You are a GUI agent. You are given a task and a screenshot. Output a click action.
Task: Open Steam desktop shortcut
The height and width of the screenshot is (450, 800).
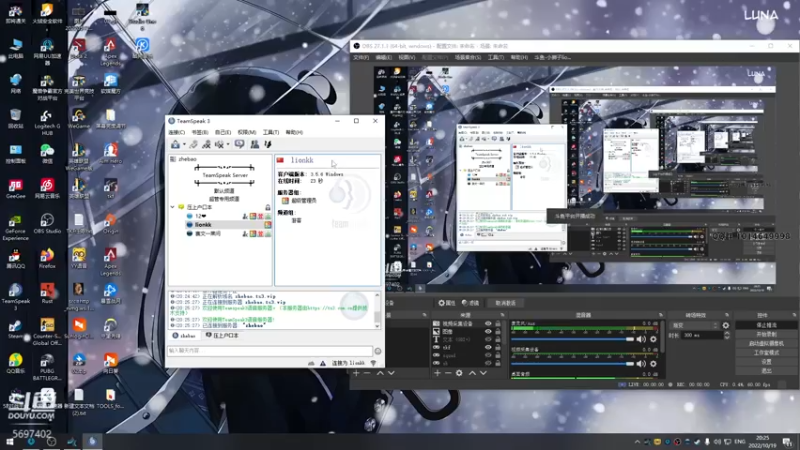[15, 329]
